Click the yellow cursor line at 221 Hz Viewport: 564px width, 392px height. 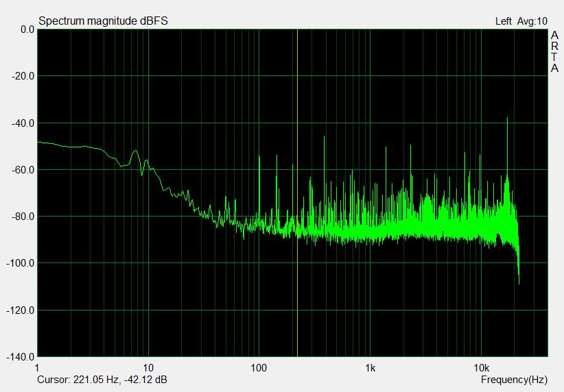(x=298, y=193)
